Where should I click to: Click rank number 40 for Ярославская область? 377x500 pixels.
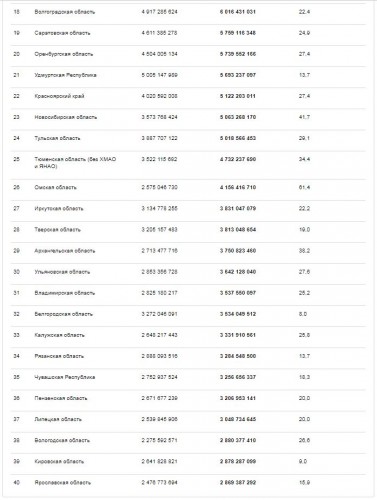[16, 482]
